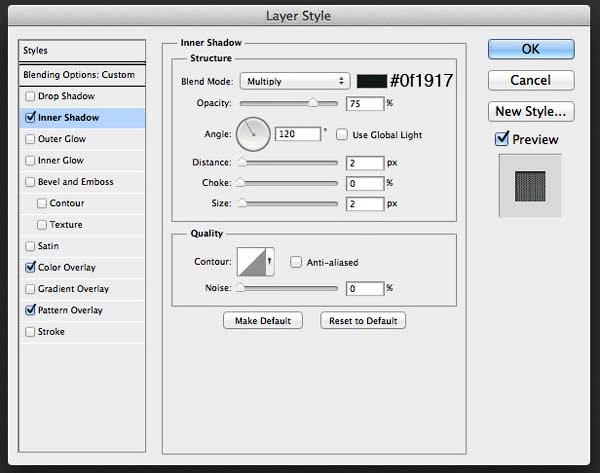Select the Styles list entry
Viewport: 600px width, 473px height.
(x=82, y=51)
